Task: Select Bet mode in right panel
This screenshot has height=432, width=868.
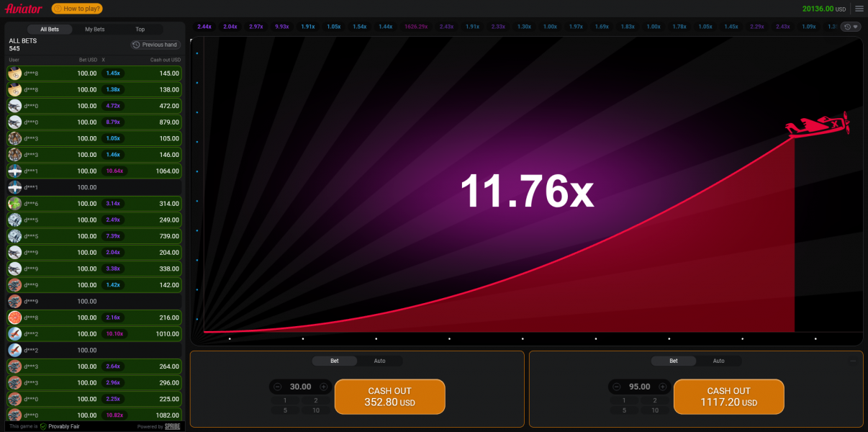Action: 673,361
